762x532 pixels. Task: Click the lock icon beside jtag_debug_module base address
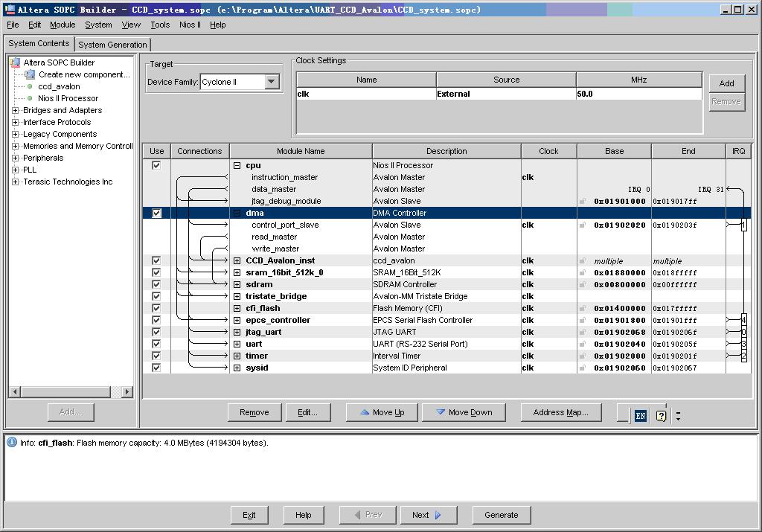(x=583, y=201)
